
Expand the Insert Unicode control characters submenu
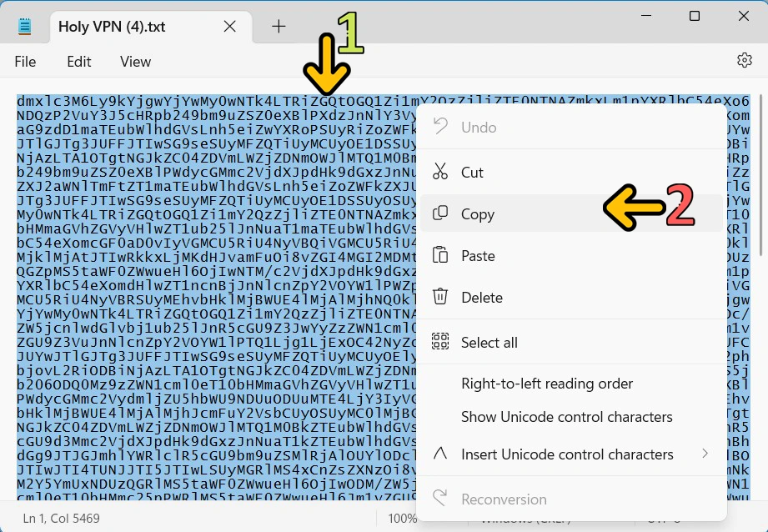(x=567, y=454)
